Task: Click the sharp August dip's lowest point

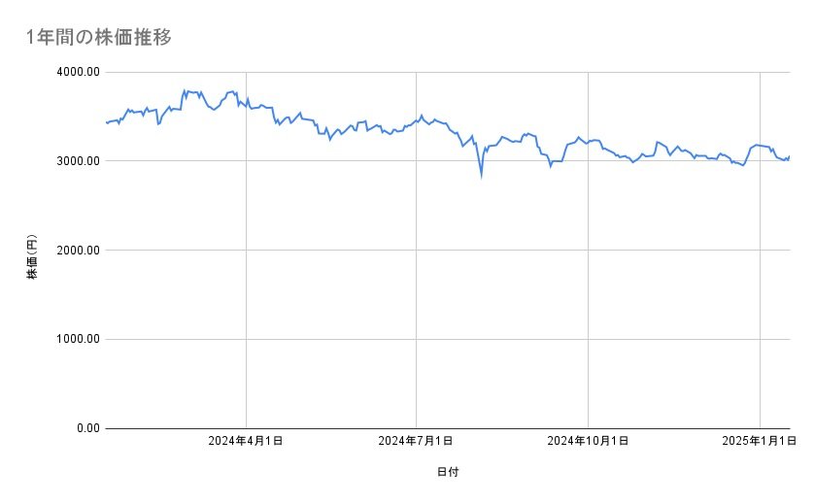Action: 481,177
